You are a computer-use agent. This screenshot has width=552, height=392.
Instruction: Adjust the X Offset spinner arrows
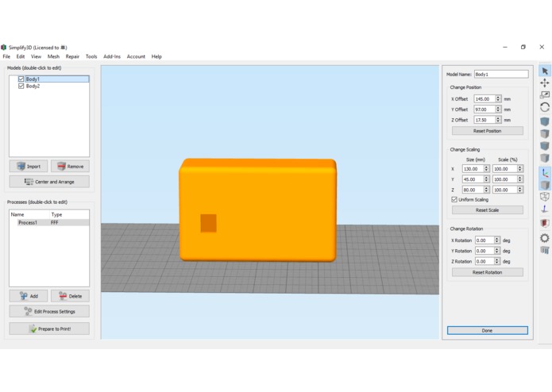point(498,98)
